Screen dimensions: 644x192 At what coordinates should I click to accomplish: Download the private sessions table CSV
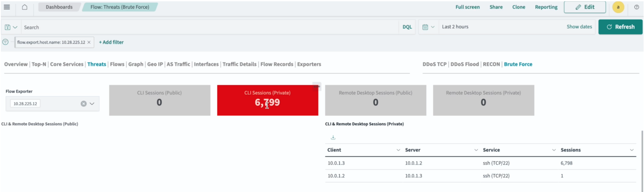click(x=333, y=138)
